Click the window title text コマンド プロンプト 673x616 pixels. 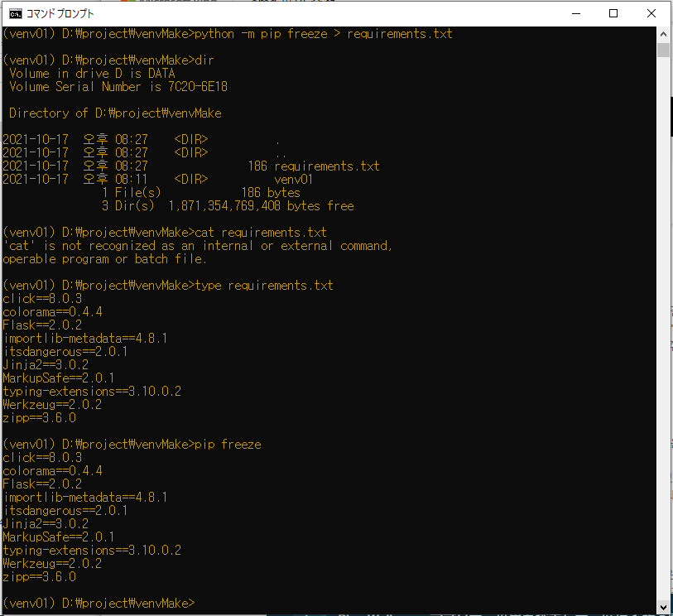(x=60, y=14)
